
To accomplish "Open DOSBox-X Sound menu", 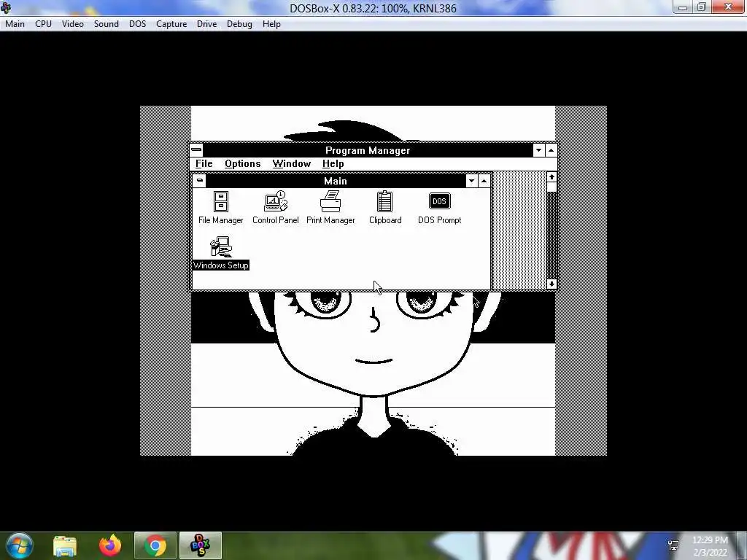I will [x=107, y=24].
